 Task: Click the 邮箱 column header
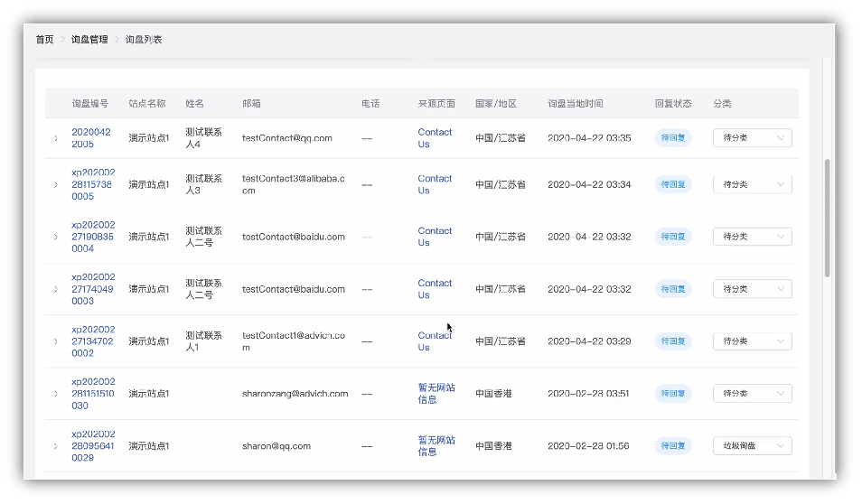251,103
